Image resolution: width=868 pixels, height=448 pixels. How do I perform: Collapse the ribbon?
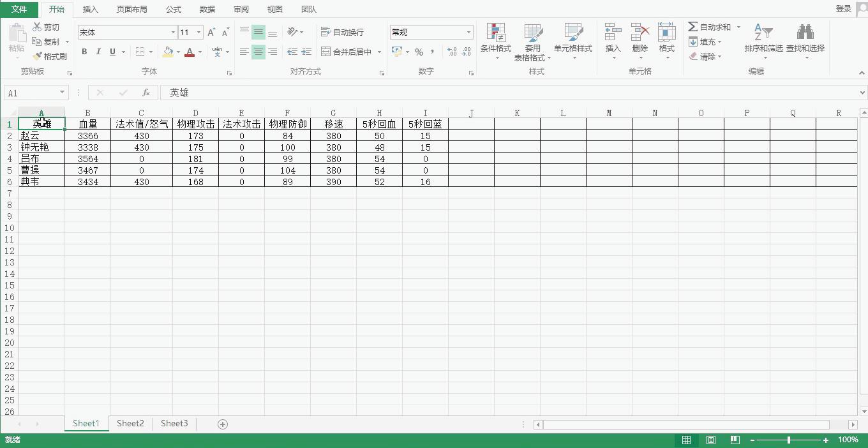click(x=862, y=73)
